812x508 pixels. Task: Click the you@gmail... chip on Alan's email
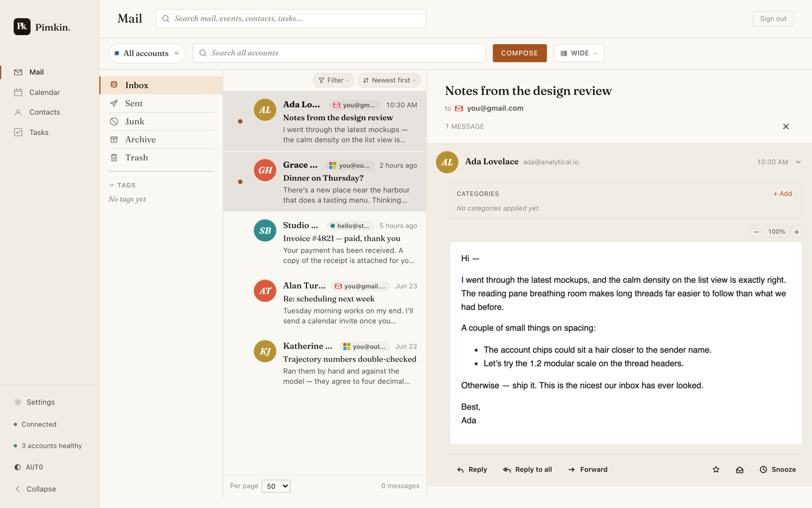360,287
